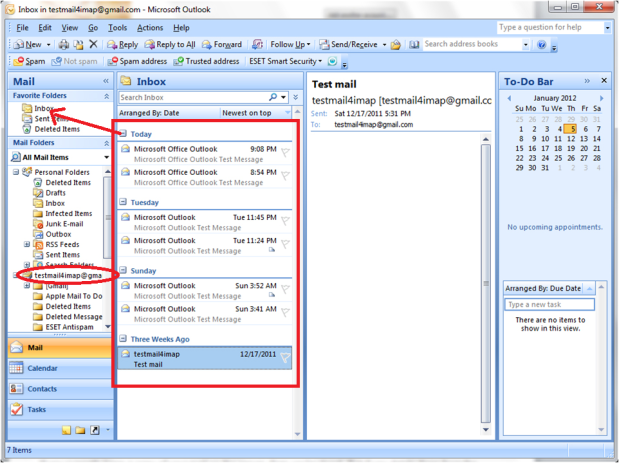The image size is (619, 463).
Task: Minimize the Mail navigation pane
Action: pyautogui.click(x=106, y=81)
